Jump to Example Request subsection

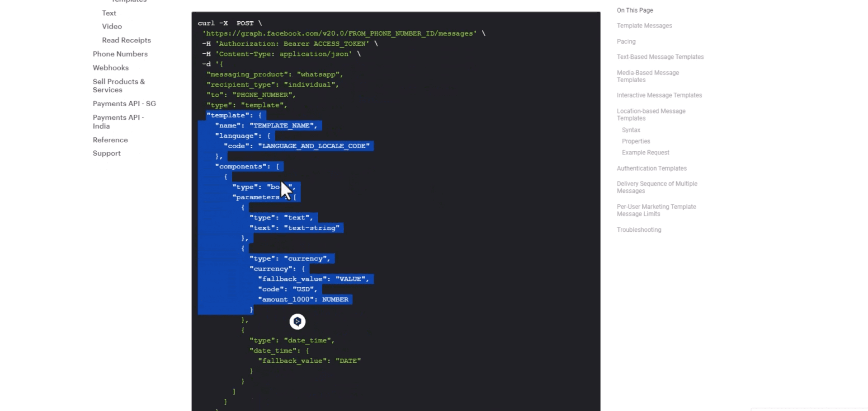(x=645, y=153)
